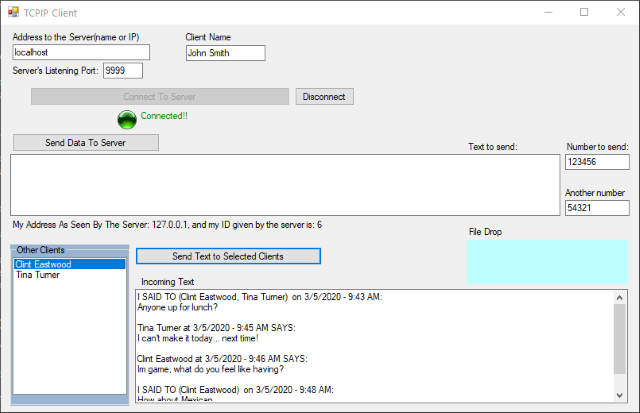The height and width of the screenshot is (413, 640).
Task: Click the light blue File Drop area
Action: point(546,261)
